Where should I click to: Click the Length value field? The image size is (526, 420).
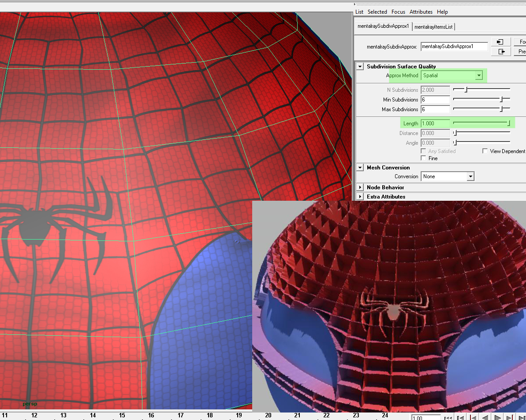click(435, 123)
